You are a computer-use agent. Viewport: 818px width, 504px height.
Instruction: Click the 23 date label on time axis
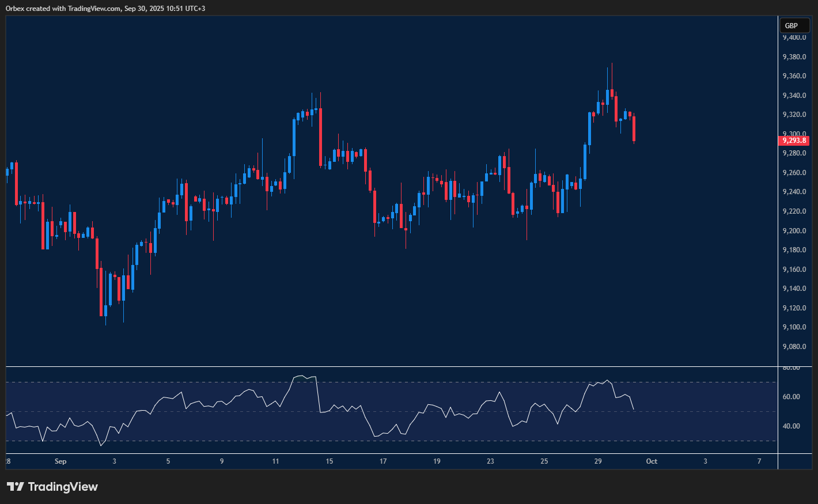pyautogui.click(x=490, y=461)
